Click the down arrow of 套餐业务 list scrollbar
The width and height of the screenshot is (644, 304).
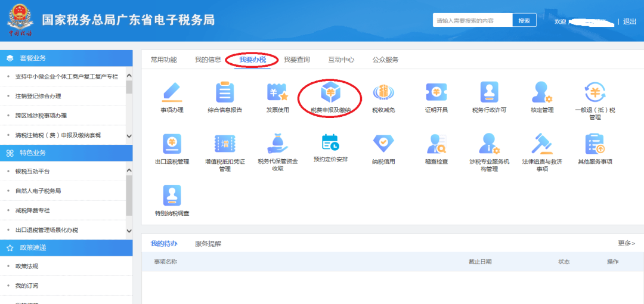(129, 137)
